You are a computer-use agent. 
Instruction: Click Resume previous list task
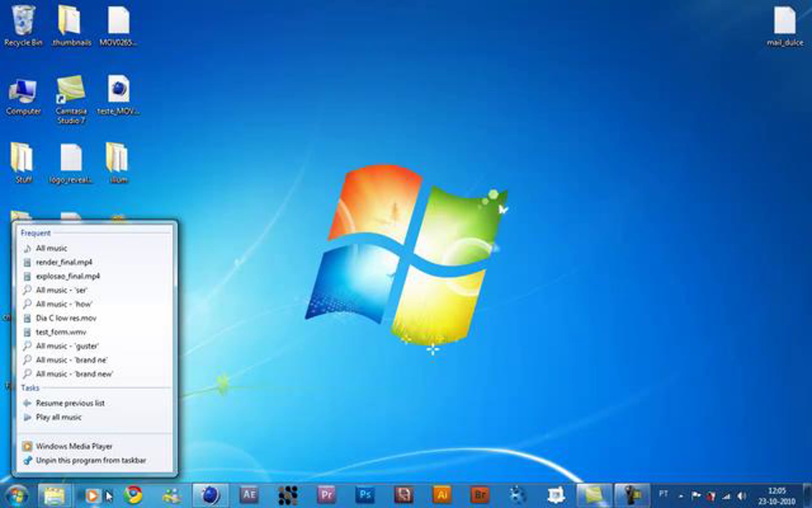pyautogui.click(x=95, y=403)
